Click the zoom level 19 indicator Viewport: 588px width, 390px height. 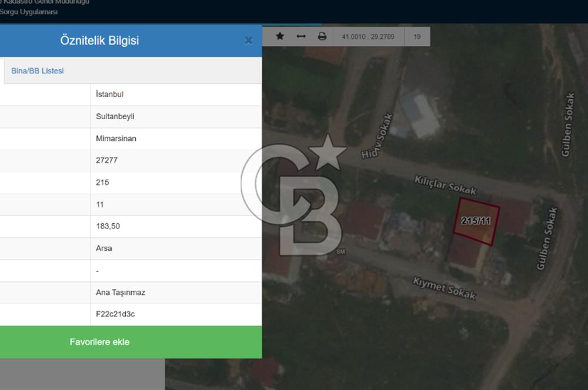[417, 36]
